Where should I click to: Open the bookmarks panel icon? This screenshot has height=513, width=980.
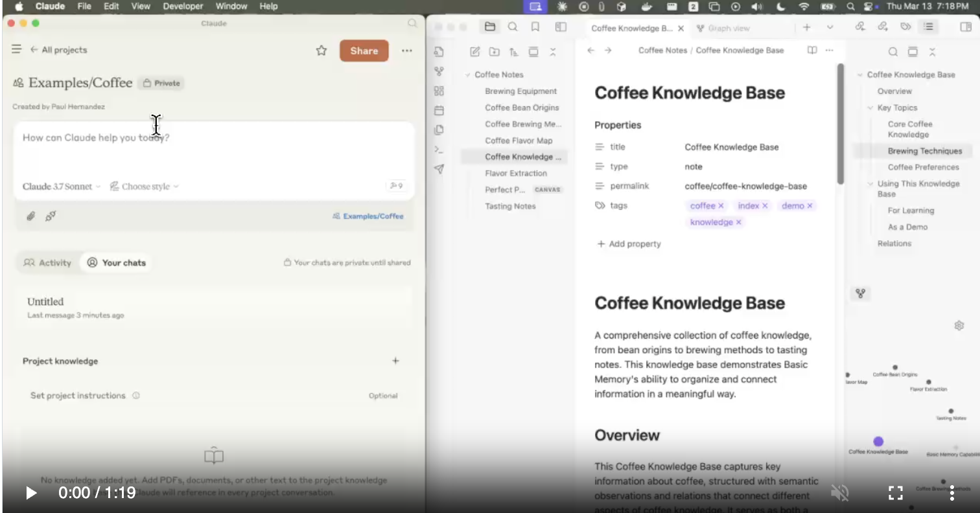click(x=535, y=27)
